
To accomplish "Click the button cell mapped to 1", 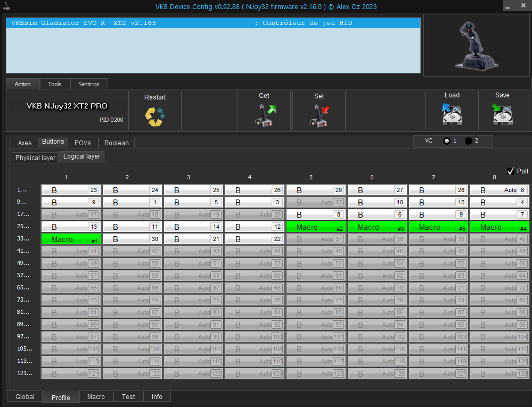I will click(x=132, y=202).
